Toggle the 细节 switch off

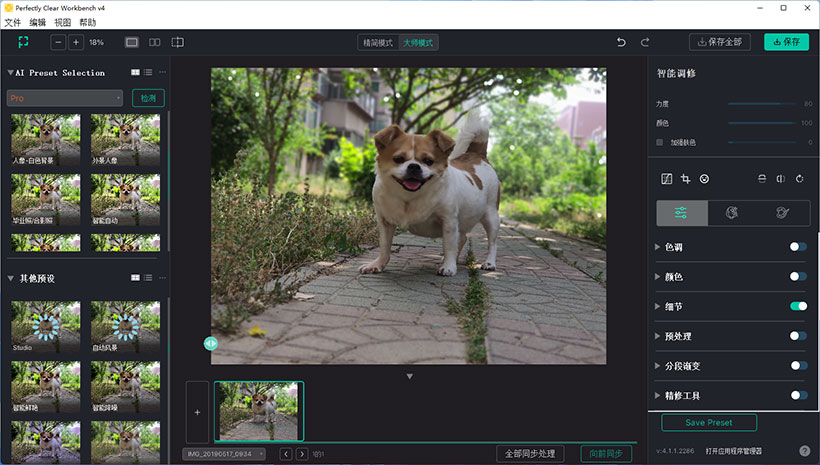798,306
